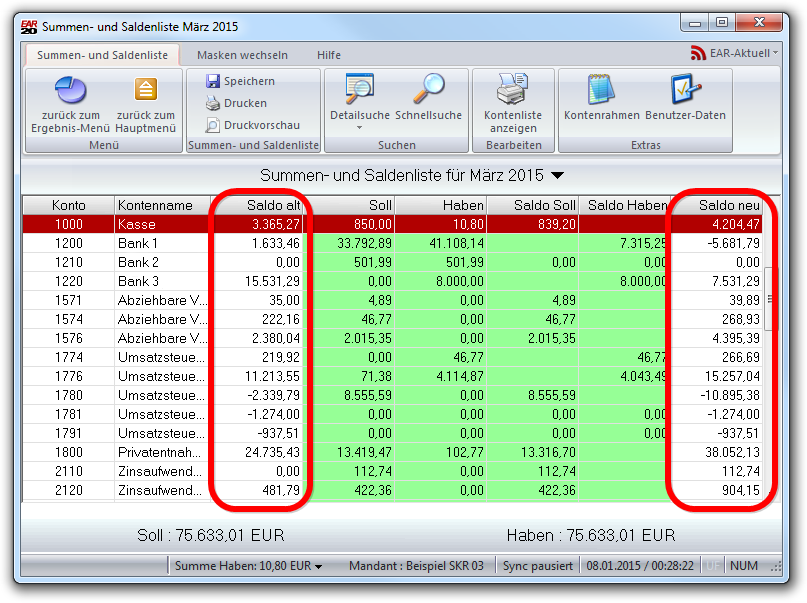
Task: Open the Hilfe menu tab
Action: coord(329,55)
